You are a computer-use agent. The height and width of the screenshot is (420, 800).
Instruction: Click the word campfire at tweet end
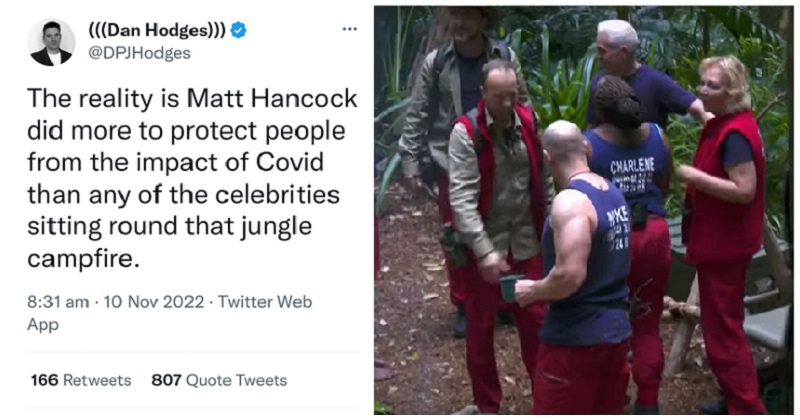tap(81, 259)
